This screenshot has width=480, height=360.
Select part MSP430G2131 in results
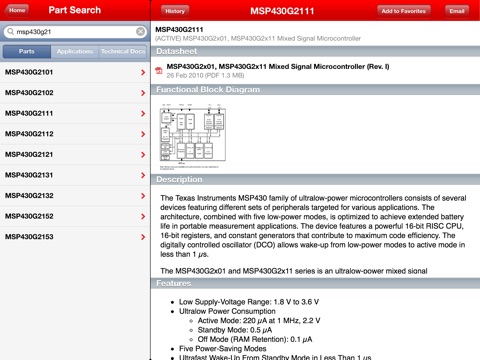coord(75,175)
